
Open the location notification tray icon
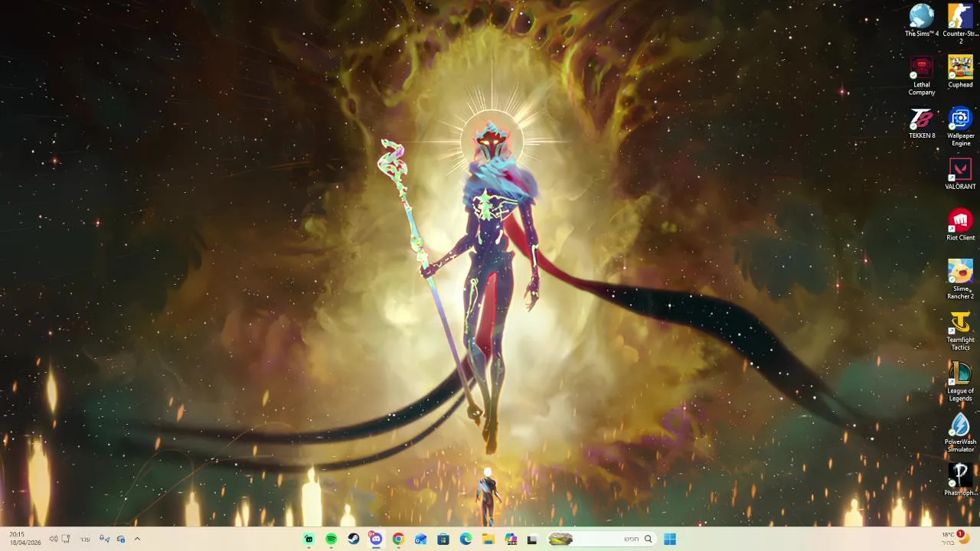click(104, 539)
